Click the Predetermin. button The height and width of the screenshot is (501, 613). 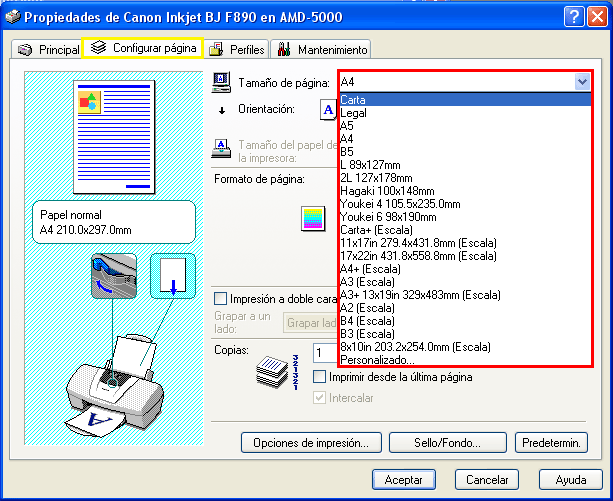(551, 443)
